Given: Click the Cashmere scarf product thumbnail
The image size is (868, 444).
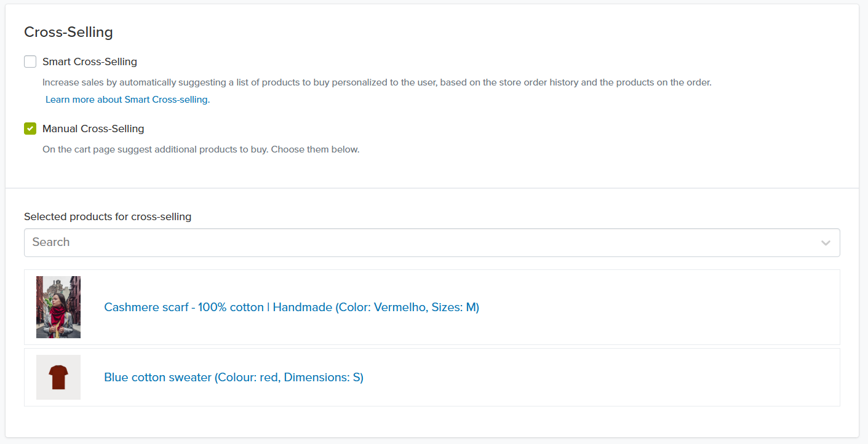Looking at the screenshot, I should pos(58,307).
